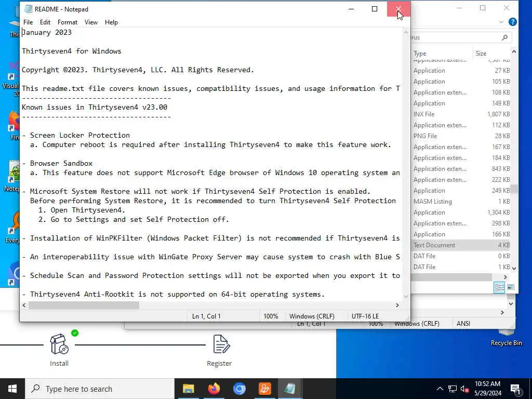Open the Help menu in README Notepad

pos(111,22)
